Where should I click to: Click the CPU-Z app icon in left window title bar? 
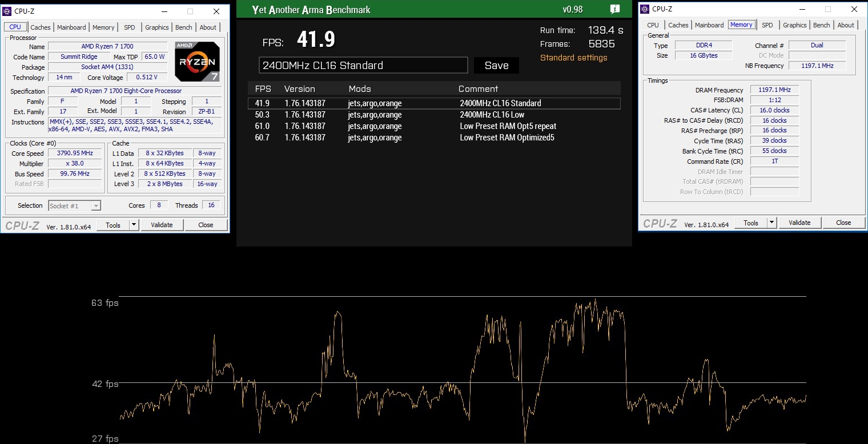click(7, 11)
